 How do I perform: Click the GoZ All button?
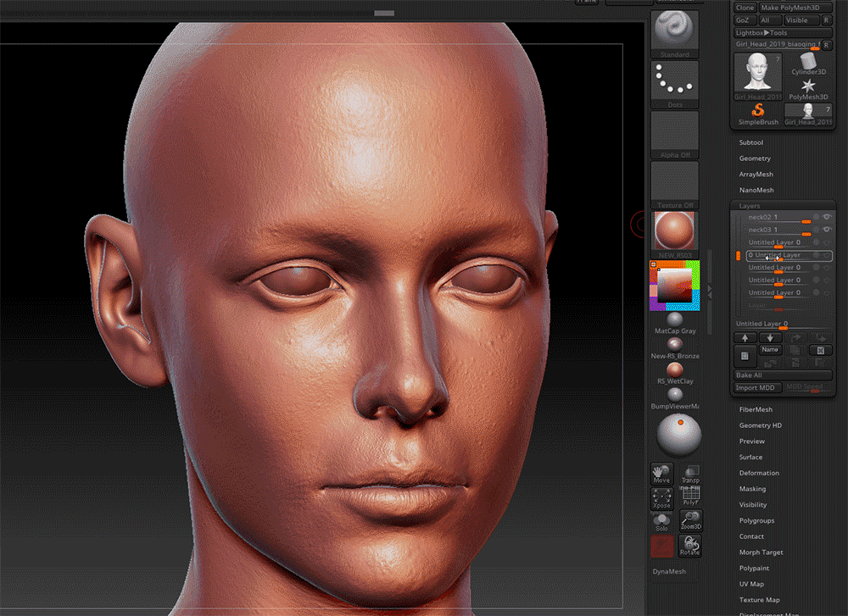(770, 20)
